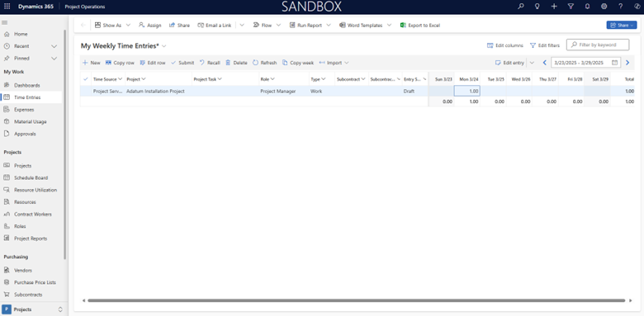Expand the Recent section chevron
The width and height of the screenshot is (644, 316).
coord(54,46)
